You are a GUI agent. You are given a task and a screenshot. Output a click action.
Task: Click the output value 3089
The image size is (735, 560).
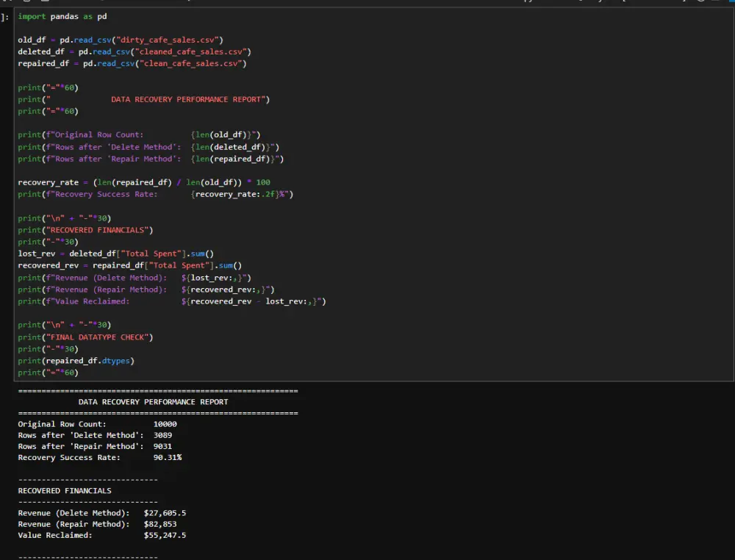tap(162, 435)
